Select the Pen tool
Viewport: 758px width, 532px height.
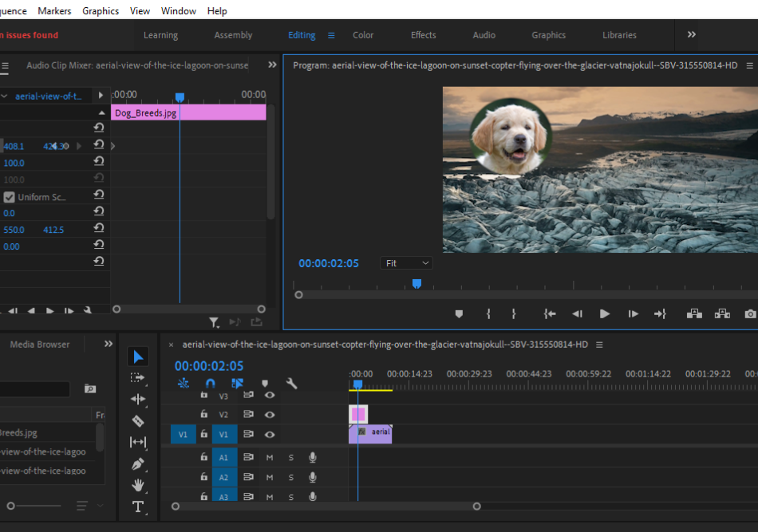click(x=138, y=464)
